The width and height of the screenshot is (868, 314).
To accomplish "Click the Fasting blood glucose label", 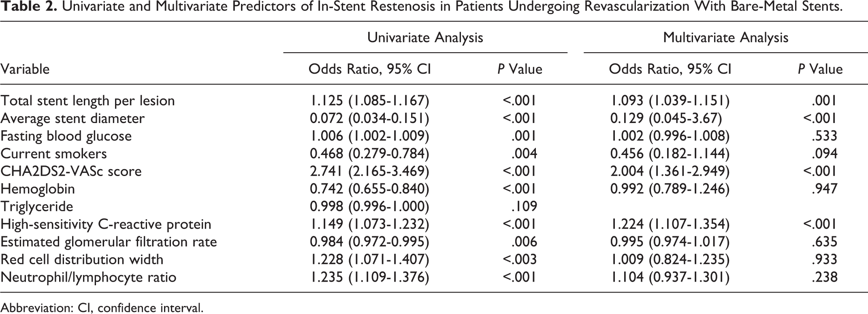I will tap(66, 136).
